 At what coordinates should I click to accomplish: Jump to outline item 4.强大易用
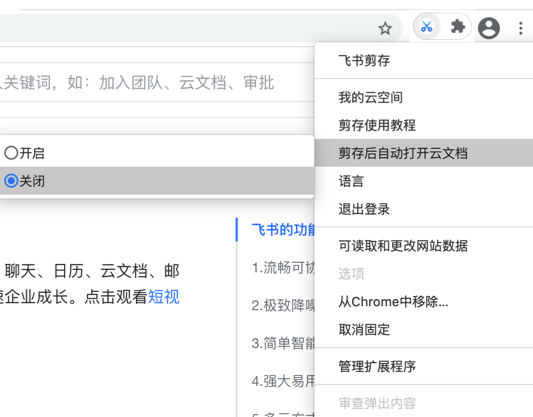click(283, 381)
